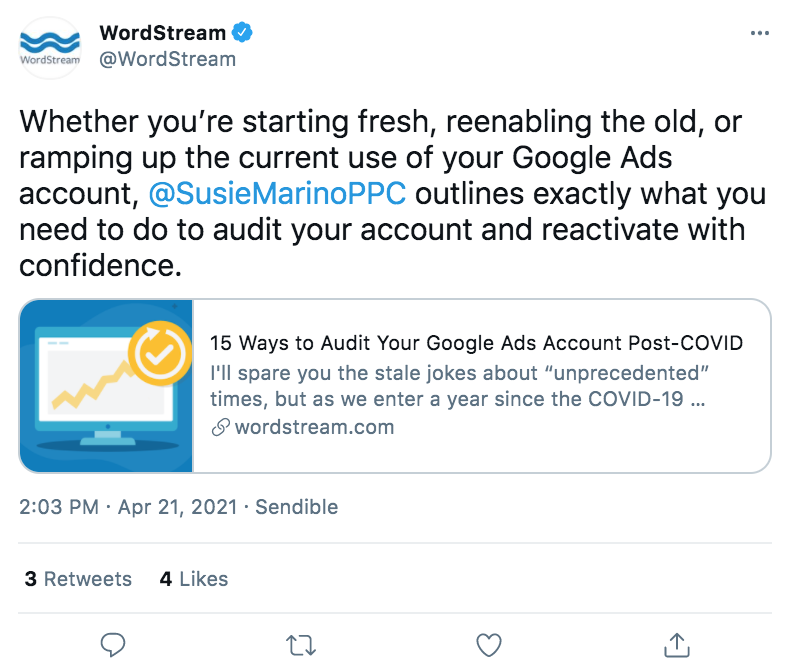Open '15 Ways to Audit Your Google Ads' title
This screenshot has height=672, width=790.
(476, 343)
